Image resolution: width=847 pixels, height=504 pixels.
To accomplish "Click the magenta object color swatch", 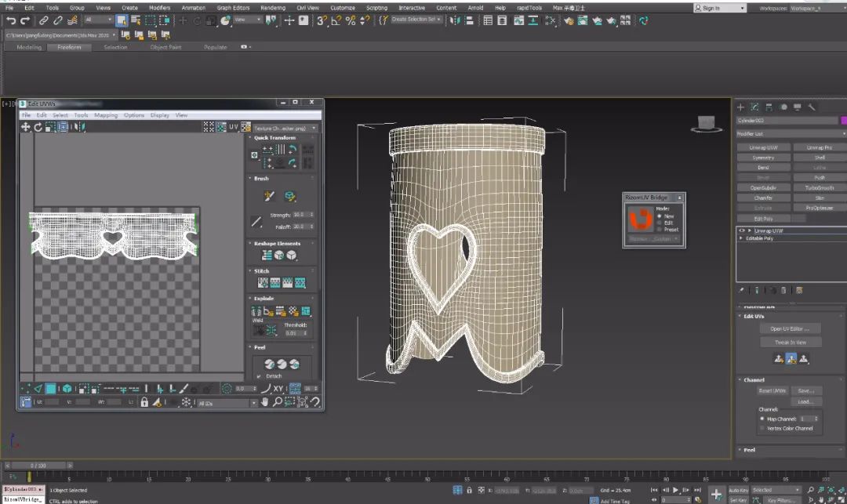I will pos(843,121).
